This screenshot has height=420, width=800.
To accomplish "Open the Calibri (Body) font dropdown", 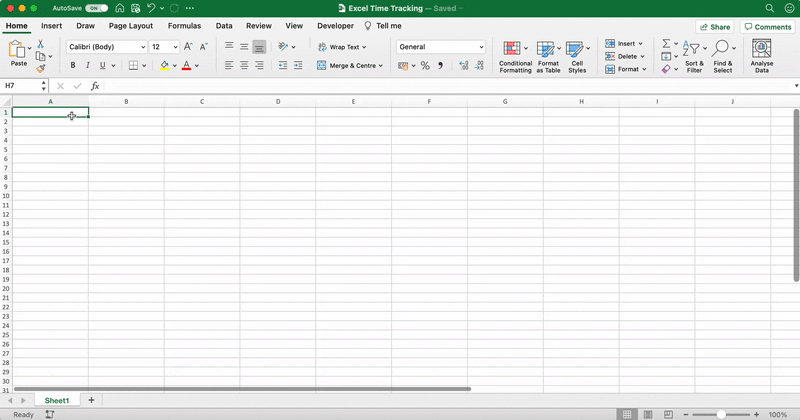I will coord(140,47).
